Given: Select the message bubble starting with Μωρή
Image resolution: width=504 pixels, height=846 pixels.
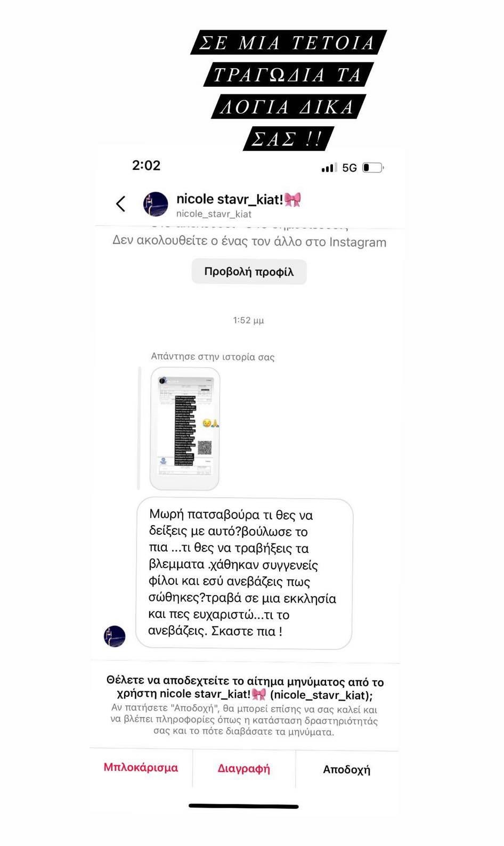Looking at the screenshot, I should [x=245, y=574].
